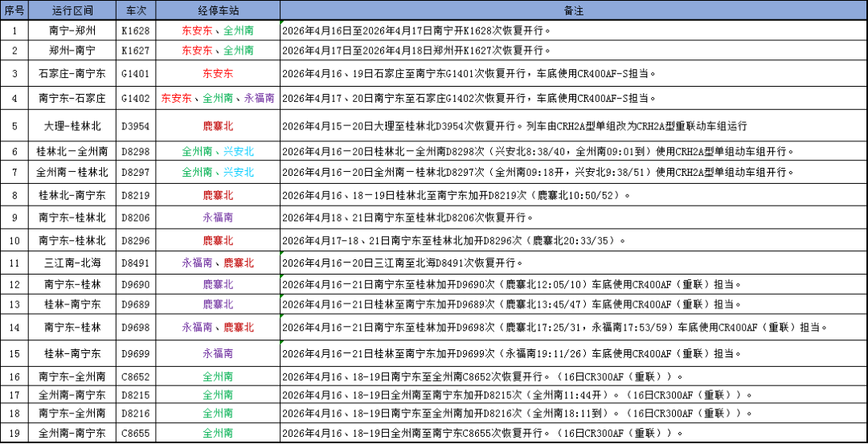The height and width of the screenshot is (444, 868).
Task: Click the remark cell for row 9
Action: (573, 218)
